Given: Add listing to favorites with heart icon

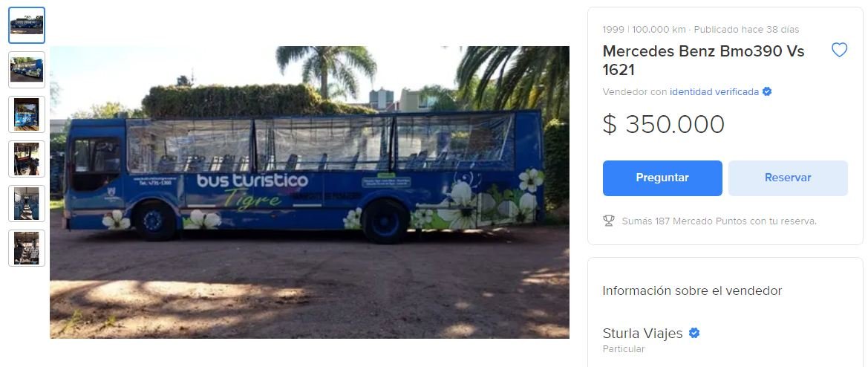Looking at the screenshot, I should 839,51.
